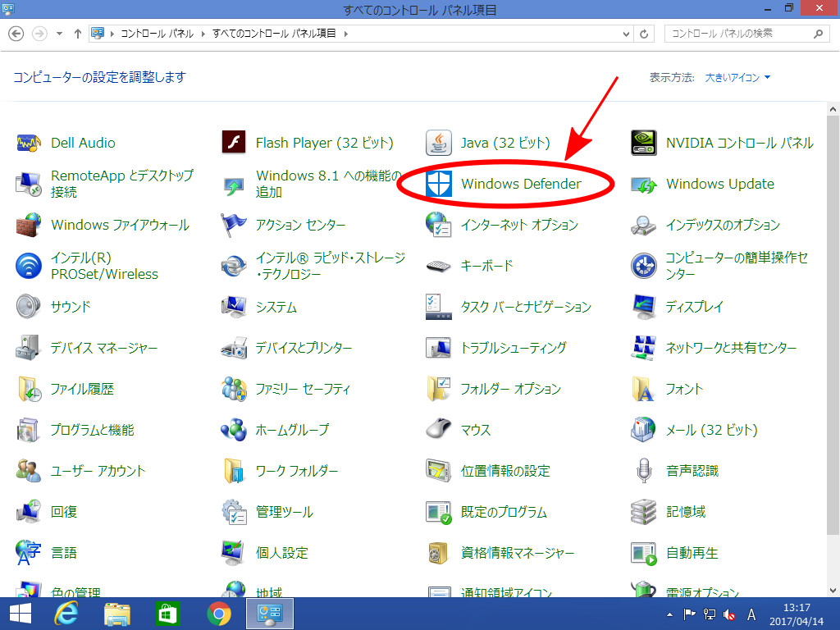Open the Windows Defender shield icon
The width and height of the screenshot is (840, 630).
tap(439, 184)
